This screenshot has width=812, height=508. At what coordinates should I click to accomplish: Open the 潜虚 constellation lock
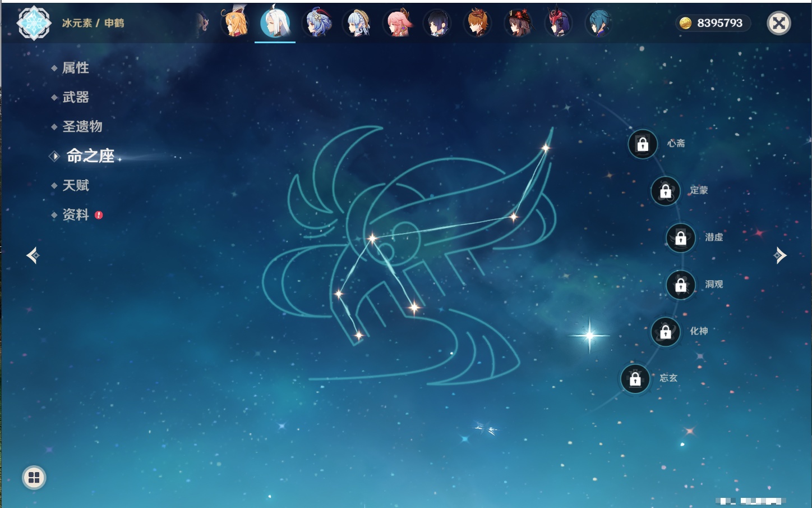click(681, 238)
